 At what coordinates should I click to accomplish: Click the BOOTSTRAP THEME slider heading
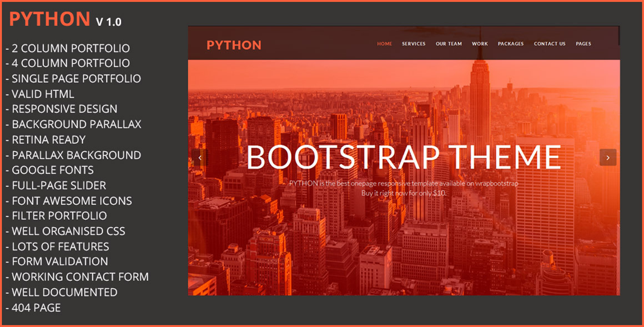(404, 157)
